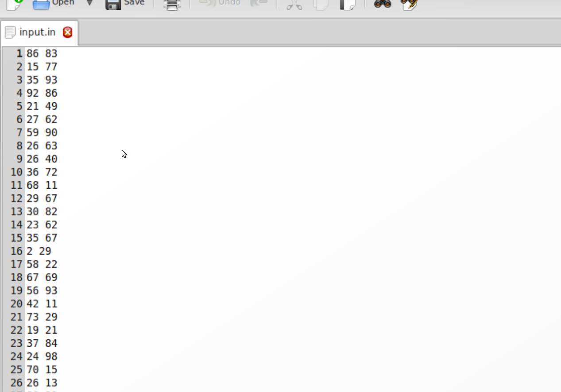Open Find with the binoculars icon

point(383,4)
